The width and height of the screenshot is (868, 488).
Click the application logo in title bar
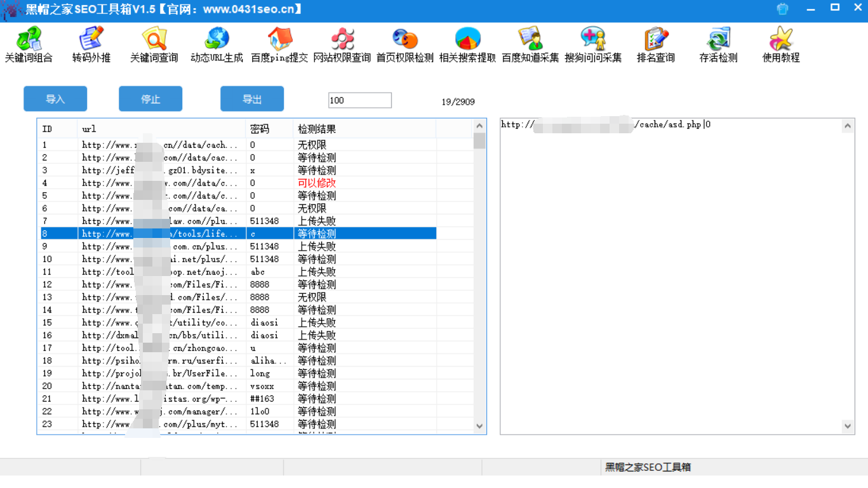click(10, 10)
